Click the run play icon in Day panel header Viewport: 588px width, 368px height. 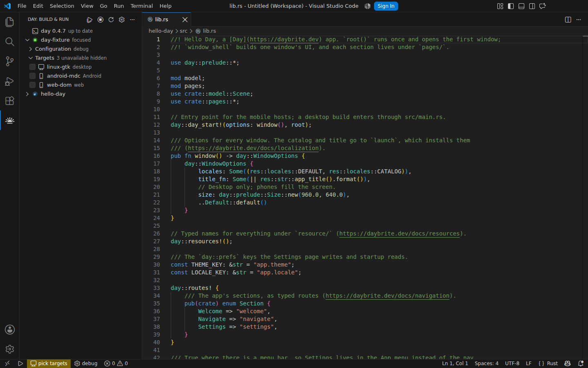click(90, 20)
